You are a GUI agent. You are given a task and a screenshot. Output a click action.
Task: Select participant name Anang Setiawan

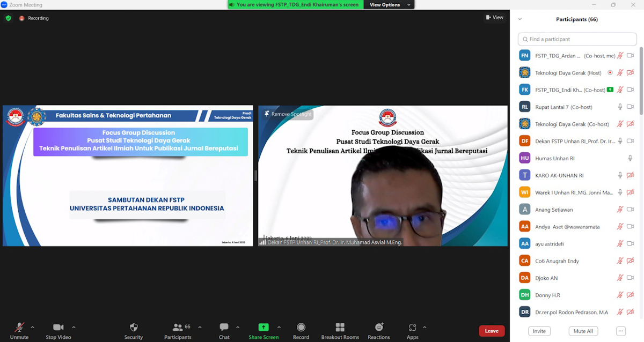554,210
